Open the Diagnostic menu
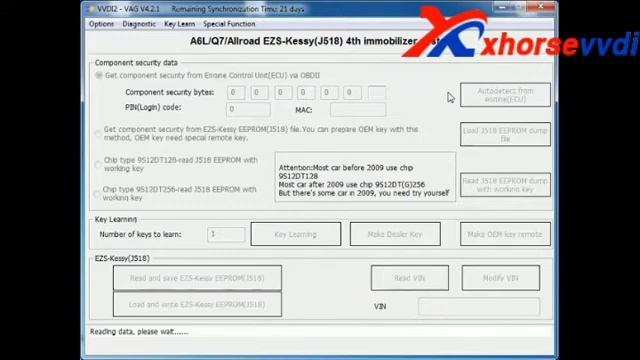Viewport: 640px width, 360px height. click(x=139, y=24)
